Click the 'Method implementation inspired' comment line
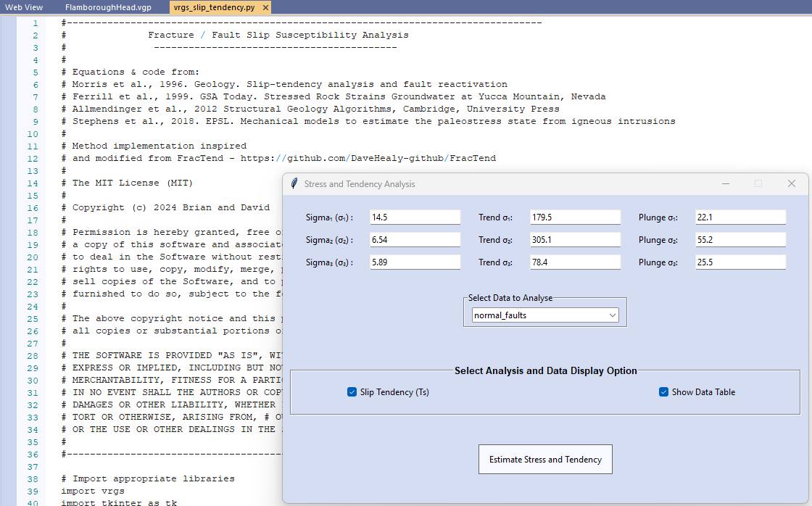This screenshot has width=812, height=506. click(x=154, y=146)
